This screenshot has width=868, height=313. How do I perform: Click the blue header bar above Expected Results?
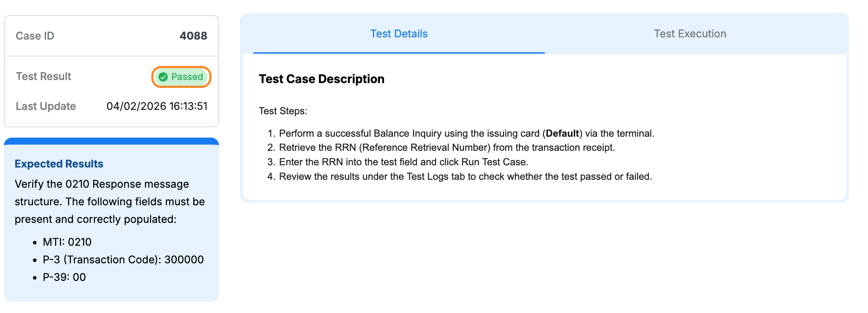click(111, 142)
